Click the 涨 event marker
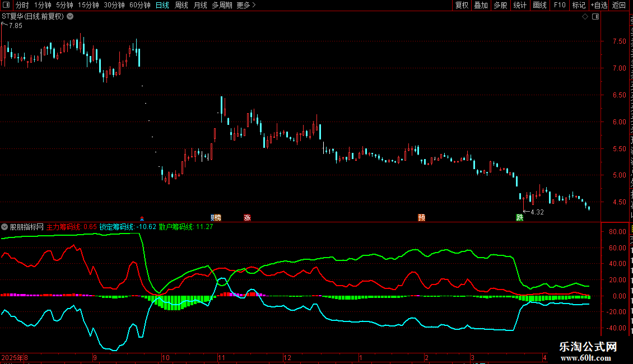This screenshot has width=633, height=364. coord(247,217)
